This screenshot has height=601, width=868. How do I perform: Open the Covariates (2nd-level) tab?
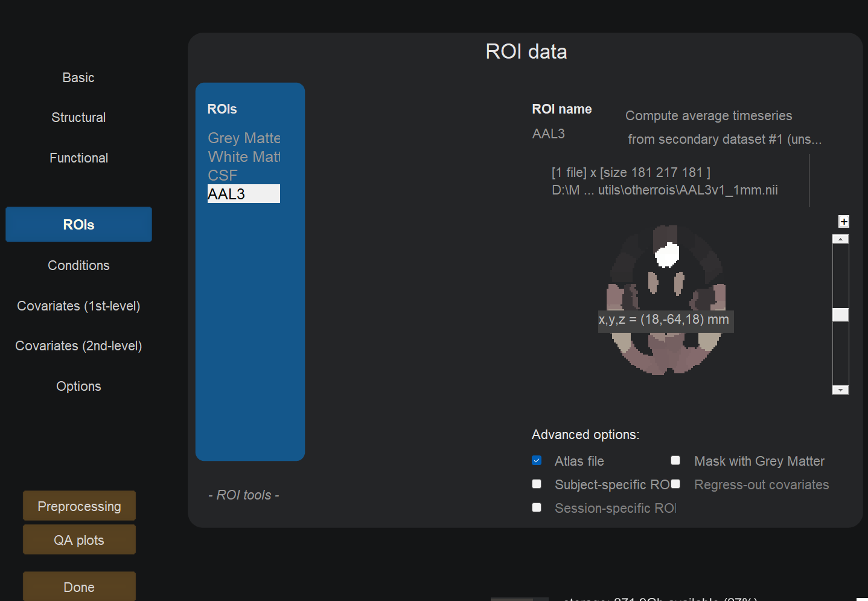(78, 346)
